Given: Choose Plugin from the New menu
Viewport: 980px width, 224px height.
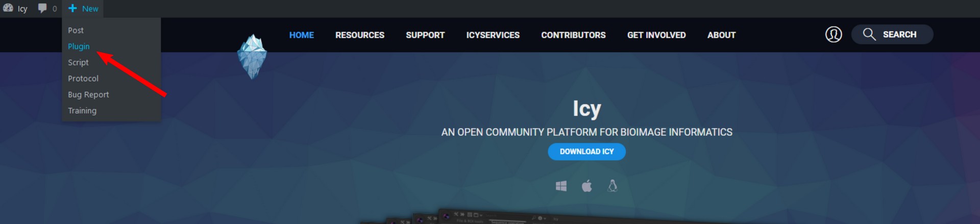Looking at the screenshot, I should point(79,46).
